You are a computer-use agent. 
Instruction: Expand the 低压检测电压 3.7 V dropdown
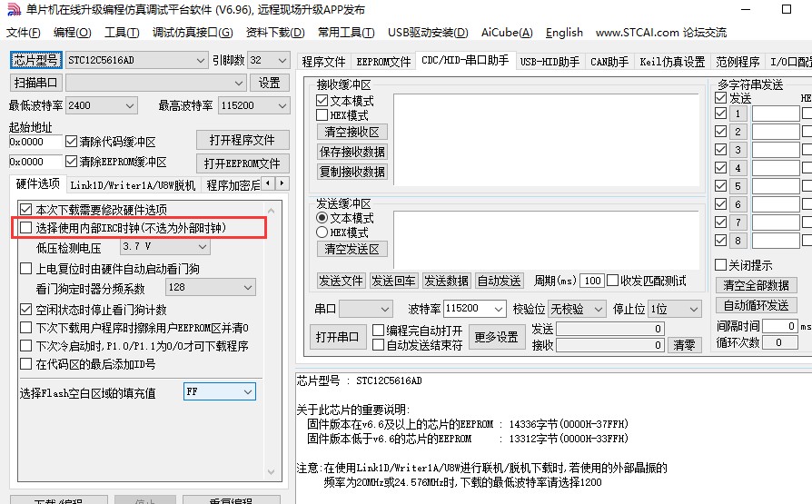pos(203,247)
